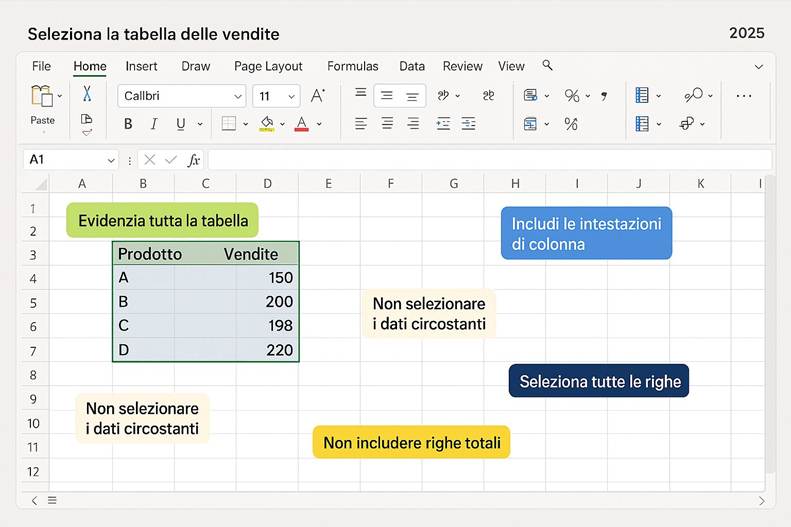Screen dimensions: 791x527
Task: Open the more options ellipsis
Action: pos(744,96)
